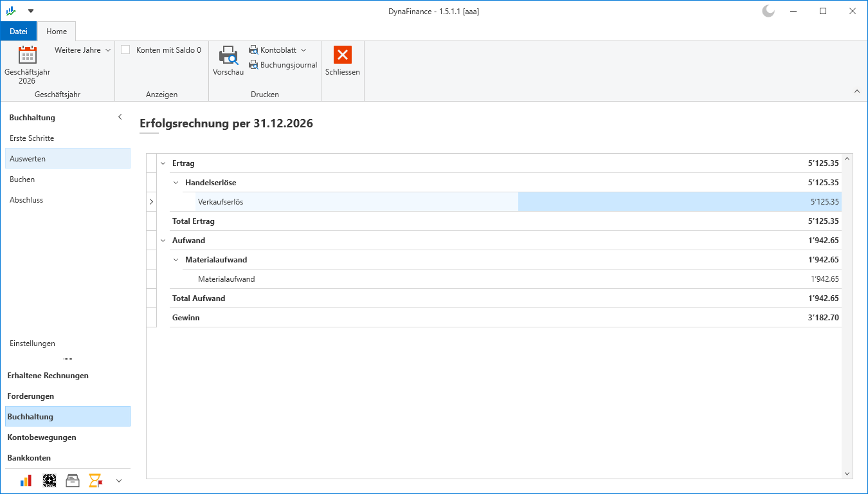868x494 pixels.
Task: Click the QR code icon in bottom navigation
Action: 50,480
